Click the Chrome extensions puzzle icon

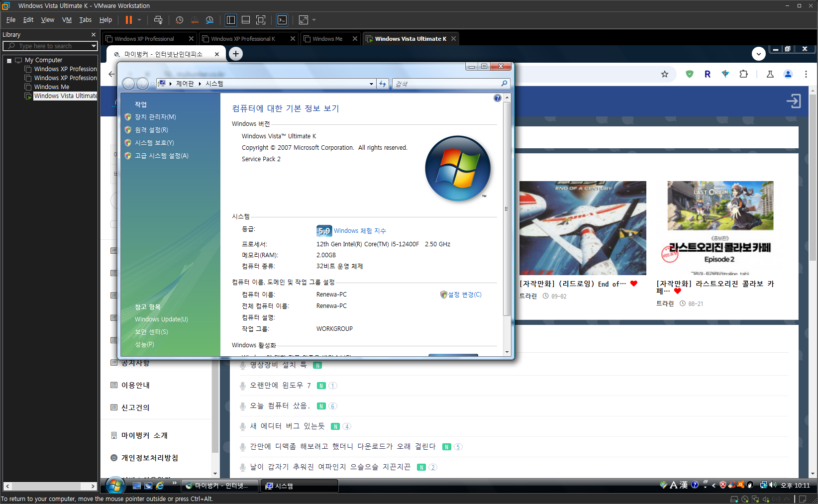click(x=743, y=74)
